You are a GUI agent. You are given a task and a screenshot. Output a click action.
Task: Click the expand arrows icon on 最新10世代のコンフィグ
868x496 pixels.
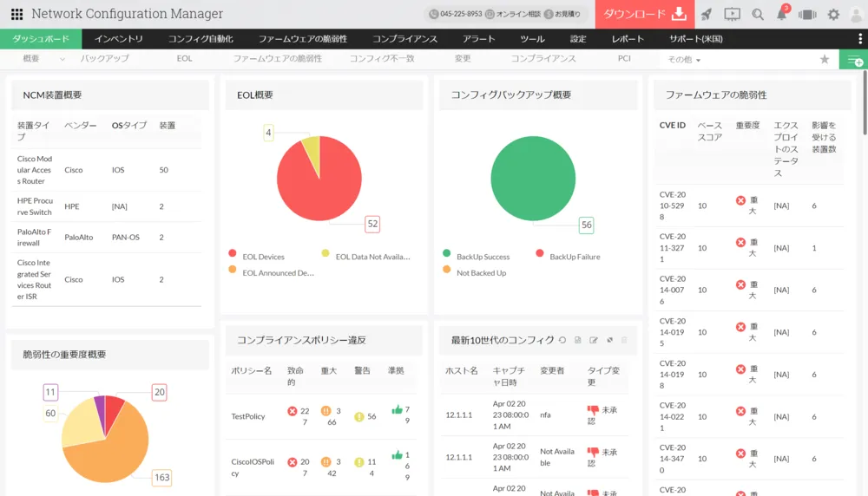click(x=609, y=340)
